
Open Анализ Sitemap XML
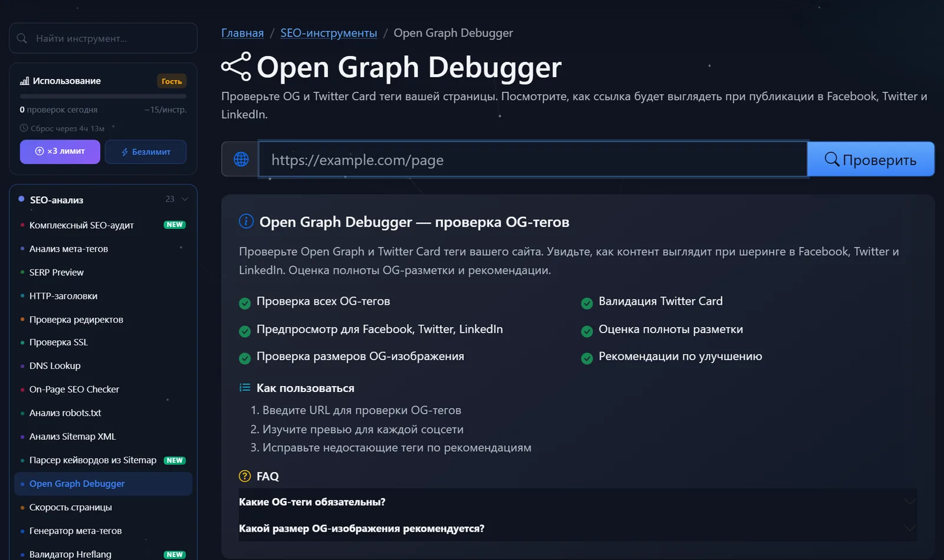[103, 436]
